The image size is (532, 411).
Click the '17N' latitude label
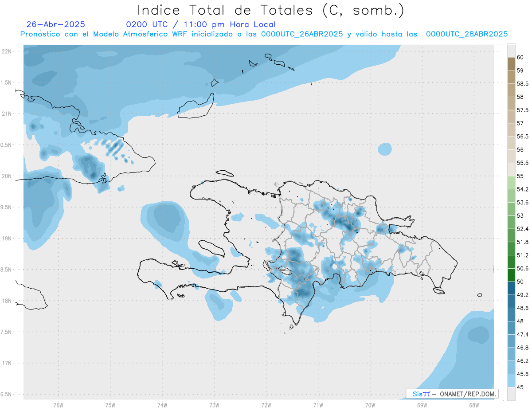(7, 363)
